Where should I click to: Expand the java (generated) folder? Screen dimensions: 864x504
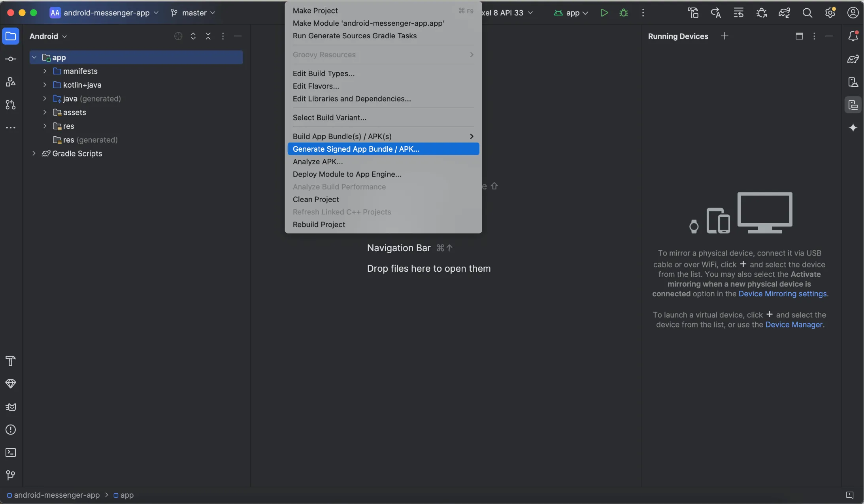45,98
